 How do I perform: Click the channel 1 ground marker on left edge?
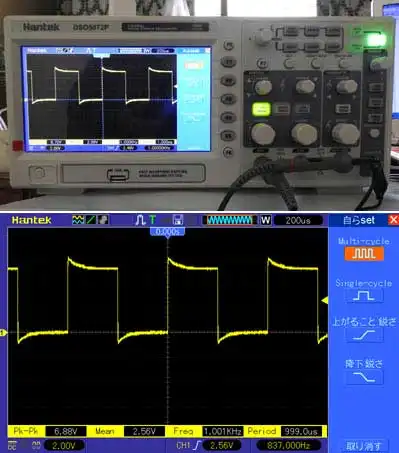[3, 332]
